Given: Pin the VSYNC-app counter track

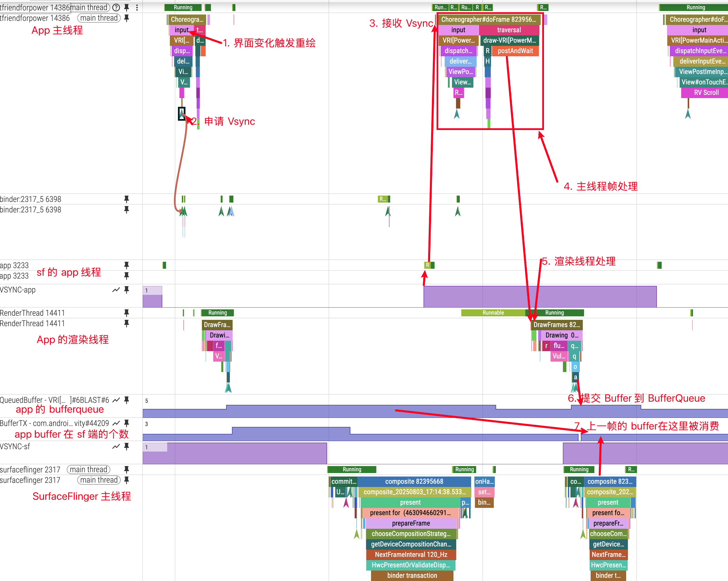Looking at the screenshot, I should [127, 290].
